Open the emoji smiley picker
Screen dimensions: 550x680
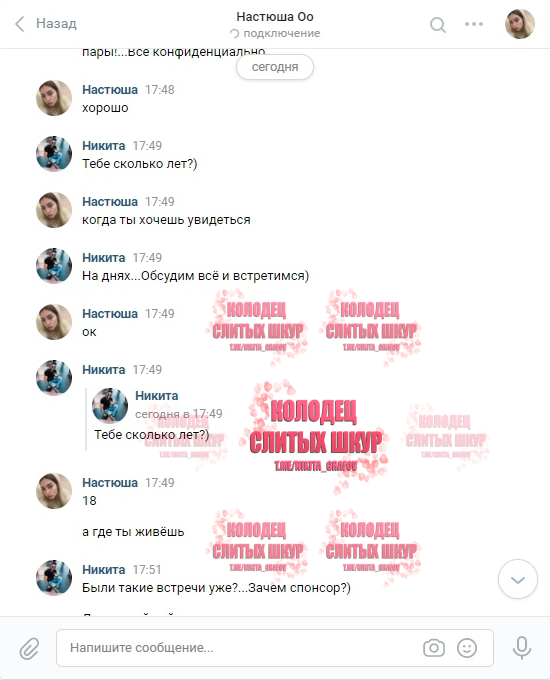click(x=467, y=648)
